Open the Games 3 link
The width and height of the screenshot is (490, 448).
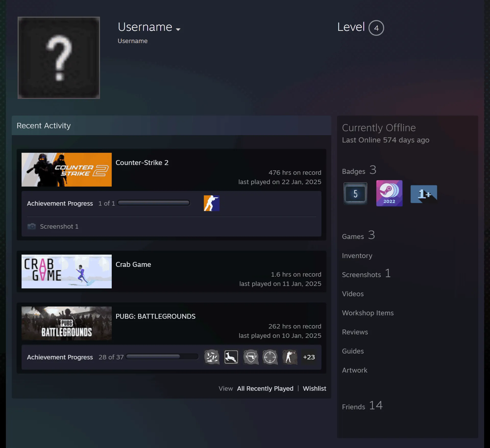358,235
